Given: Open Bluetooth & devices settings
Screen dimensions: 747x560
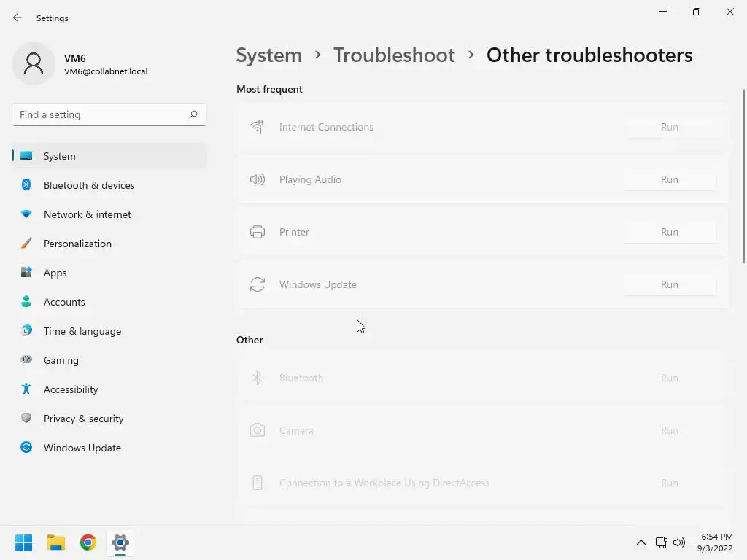Looking at the screenshot, I should [109, 184].
